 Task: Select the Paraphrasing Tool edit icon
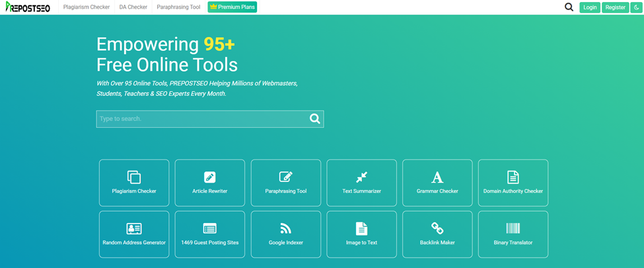click(x=286, y=177)
